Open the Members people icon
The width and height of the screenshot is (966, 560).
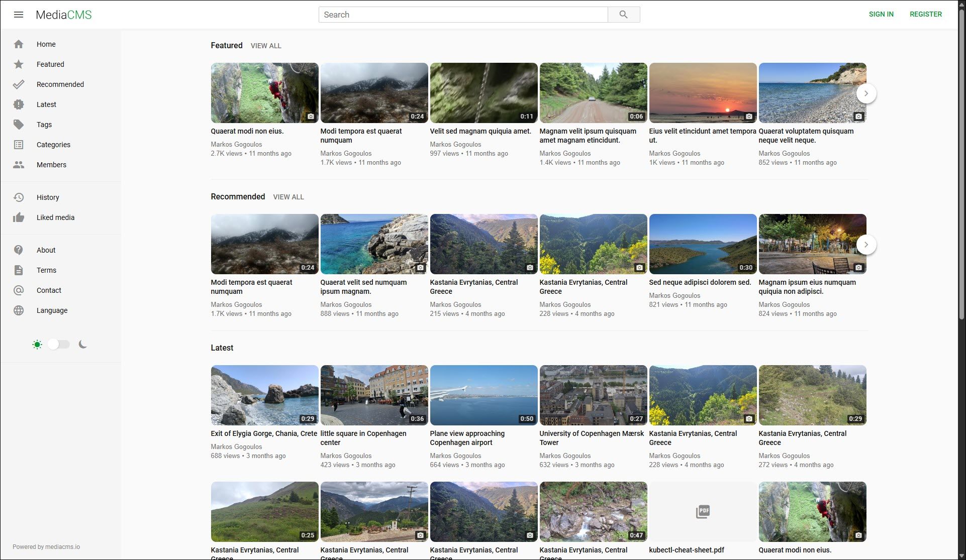[19, 165]
